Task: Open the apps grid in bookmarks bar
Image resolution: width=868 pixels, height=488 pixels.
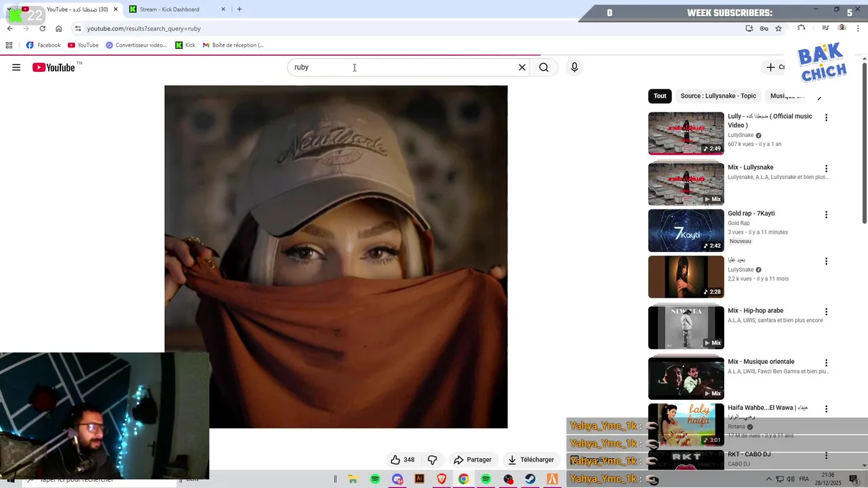Action: pyautogui.click(x=9, y=45)
